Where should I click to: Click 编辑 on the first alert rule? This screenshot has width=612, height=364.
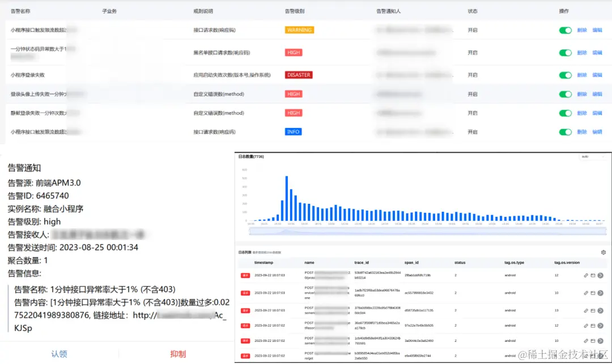pos(598,29)
